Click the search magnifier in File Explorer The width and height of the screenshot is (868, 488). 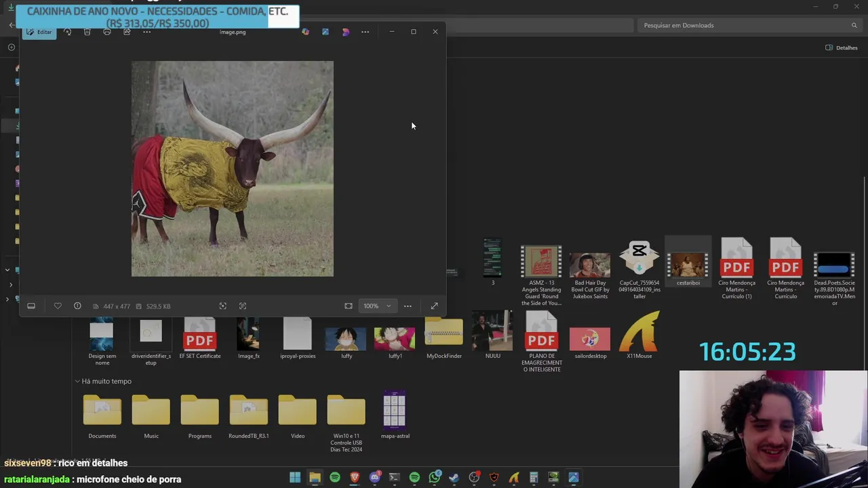click(854, 25)
